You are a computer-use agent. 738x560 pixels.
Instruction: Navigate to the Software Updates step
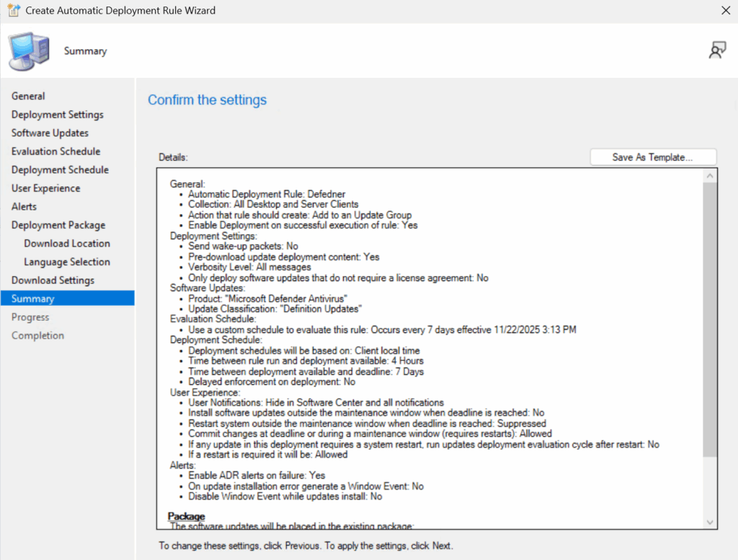tap(50, 133)
